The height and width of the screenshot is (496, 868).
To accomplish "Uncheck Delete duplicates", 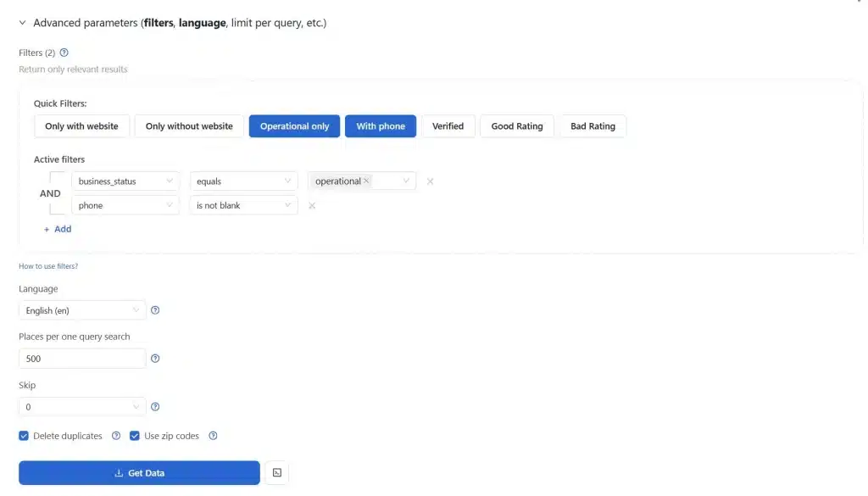I will (x=23, y=436).
